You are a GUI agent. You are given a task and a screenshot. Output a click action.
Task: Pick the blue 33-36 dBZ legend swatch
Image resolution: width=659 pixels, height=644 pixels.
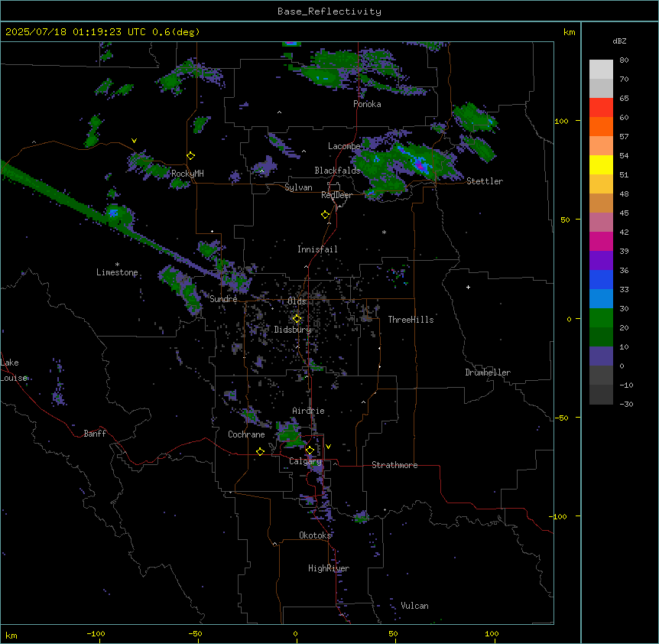click(601, 280)
